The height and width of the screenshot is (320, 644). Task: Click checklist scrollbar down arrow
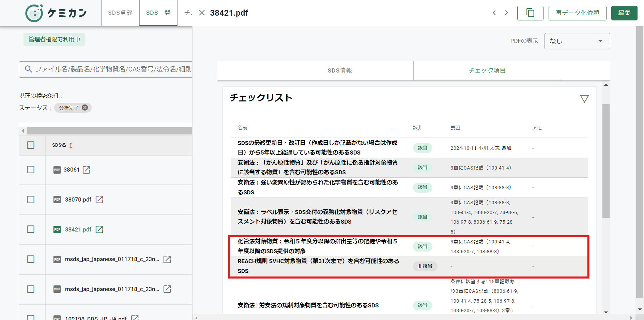pos(606,312)
